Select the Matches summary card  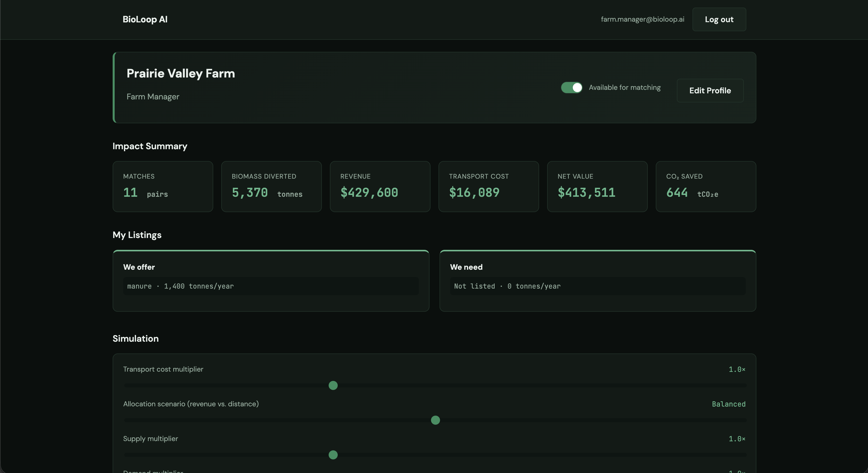[x=163, y=186]
